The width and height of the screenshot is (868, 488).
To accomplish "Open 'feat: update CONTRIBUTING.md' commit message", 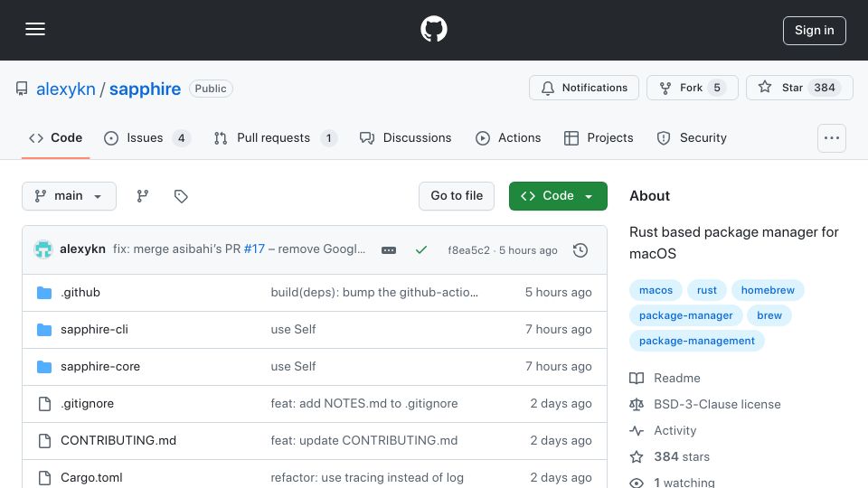I will click(364, 440).
